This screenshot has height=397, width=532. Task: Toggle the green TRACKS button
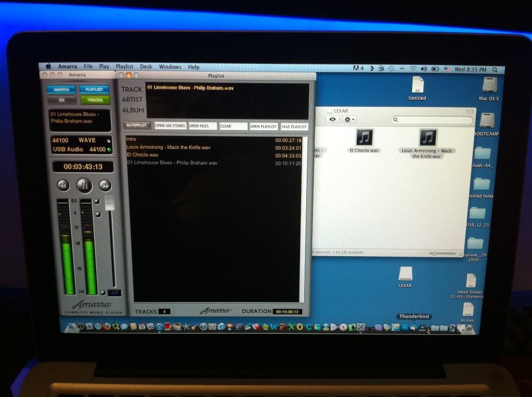[x=95, y=100]
